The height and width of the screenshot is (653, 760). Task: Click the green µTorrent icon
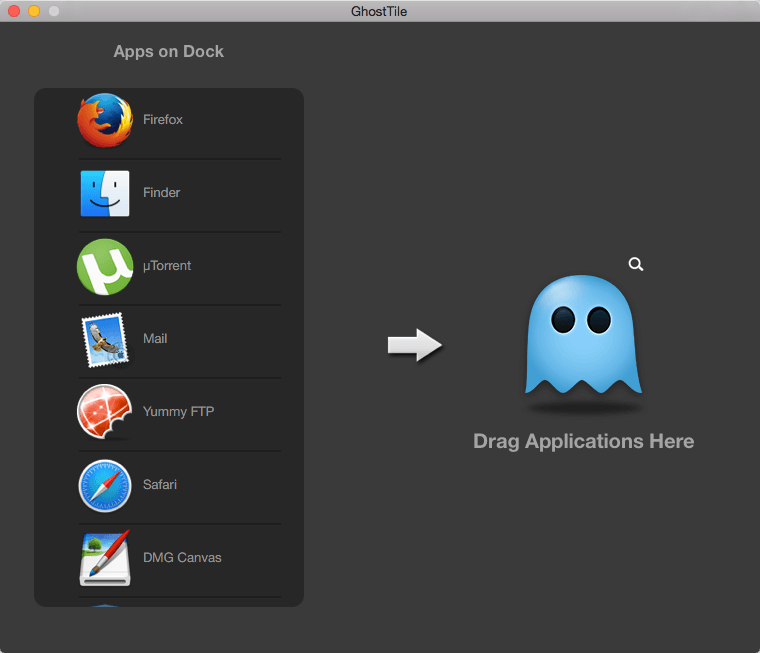point(105,267)
